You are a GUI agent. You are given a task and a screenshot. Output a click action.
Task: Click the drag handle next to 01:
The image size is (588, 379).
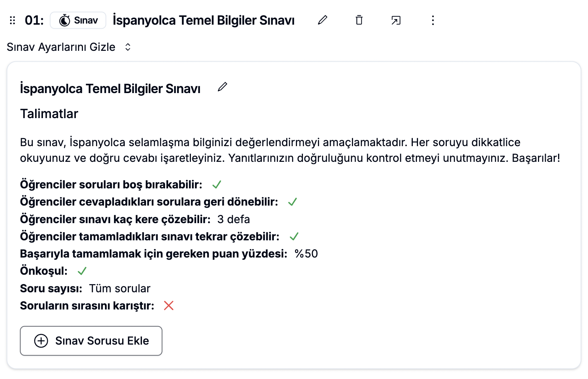pos(12,20)
